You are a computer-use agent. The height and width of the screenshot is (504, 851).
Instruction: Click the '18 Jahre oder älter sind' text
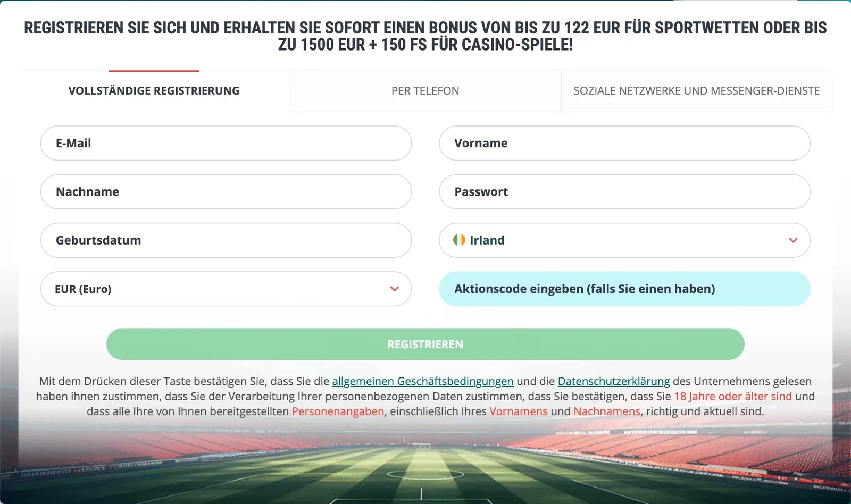pos(733,396)
